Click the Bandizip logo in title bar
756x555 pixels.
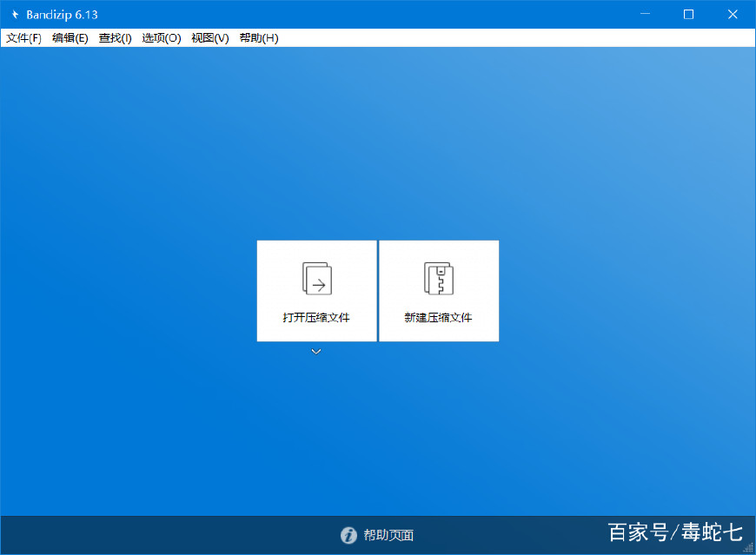tap(15, 15)
